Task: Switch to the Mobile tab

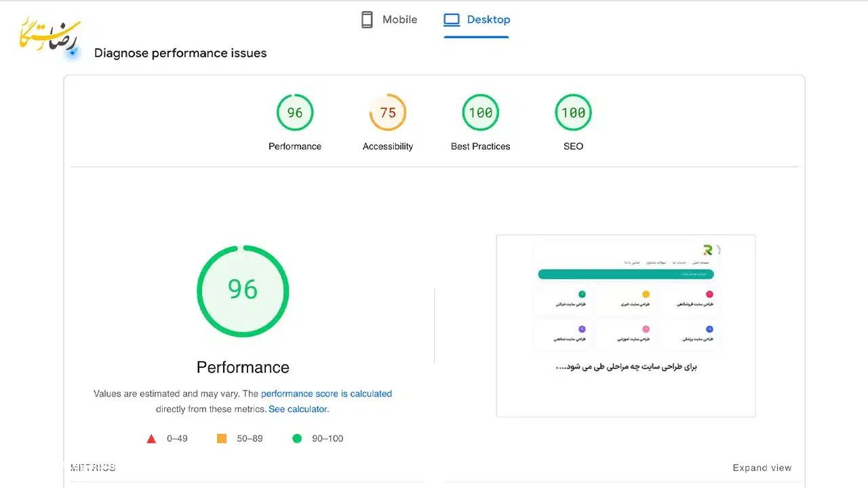Action: tap(389, 20)
